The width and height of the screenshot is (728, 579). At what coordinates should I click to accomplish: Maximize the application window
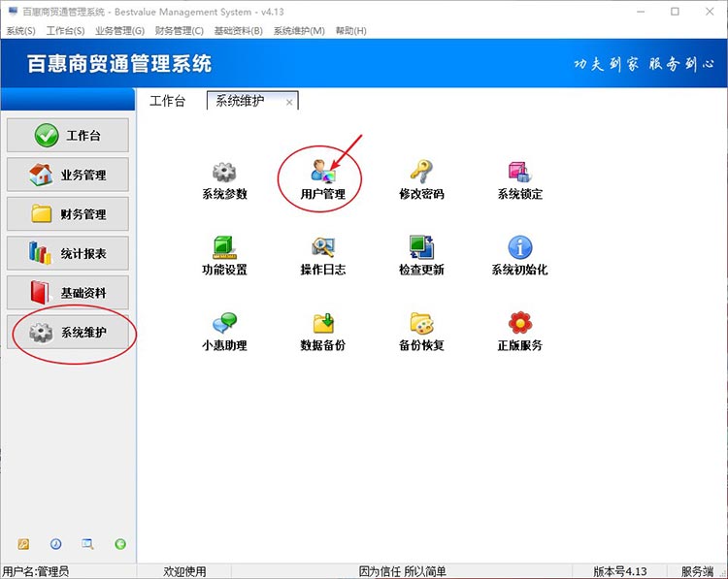[675, 12]
